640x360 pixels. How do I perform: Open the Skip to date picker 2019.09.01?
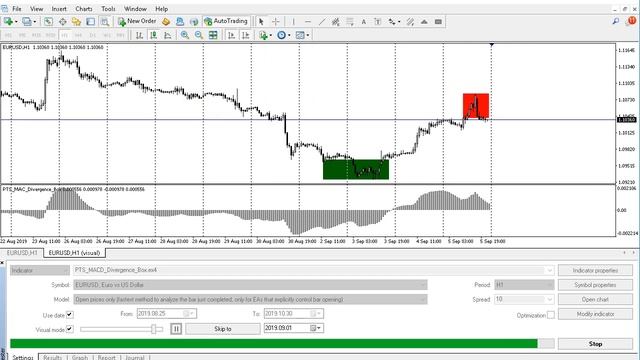pyautogui.click(x=294, y=328)
